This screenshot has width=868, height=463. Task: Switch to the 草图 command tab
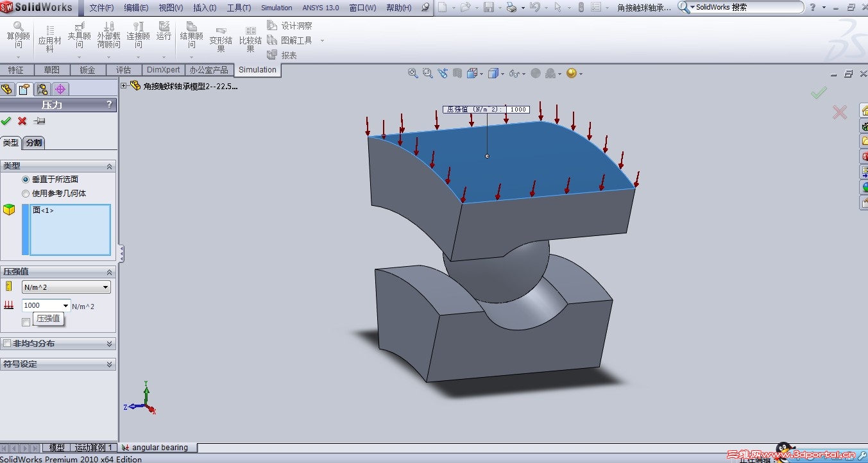coord(51,70)
